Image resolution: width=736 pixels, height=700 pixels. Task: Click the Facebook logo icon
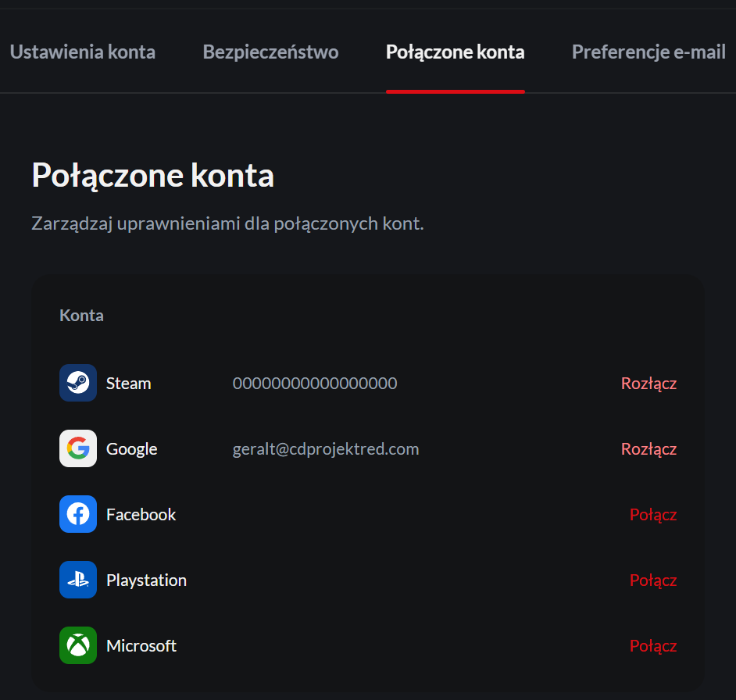(x=78, y=514)
